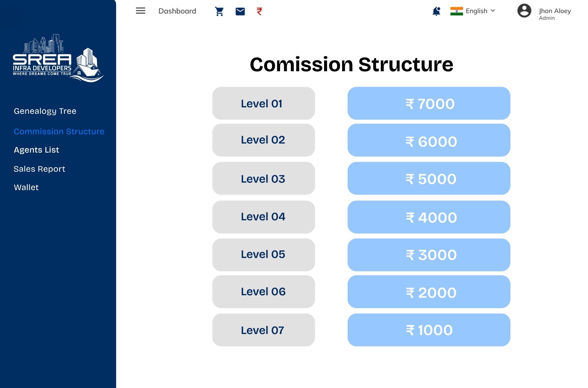Open the hamburger menu icon
This screenshot has height=388, width=588.
click(140, 11)
